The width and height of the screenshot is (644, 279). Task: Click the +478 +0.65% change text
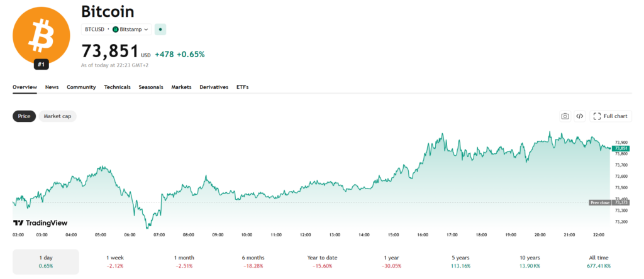[x=179, y=54]
